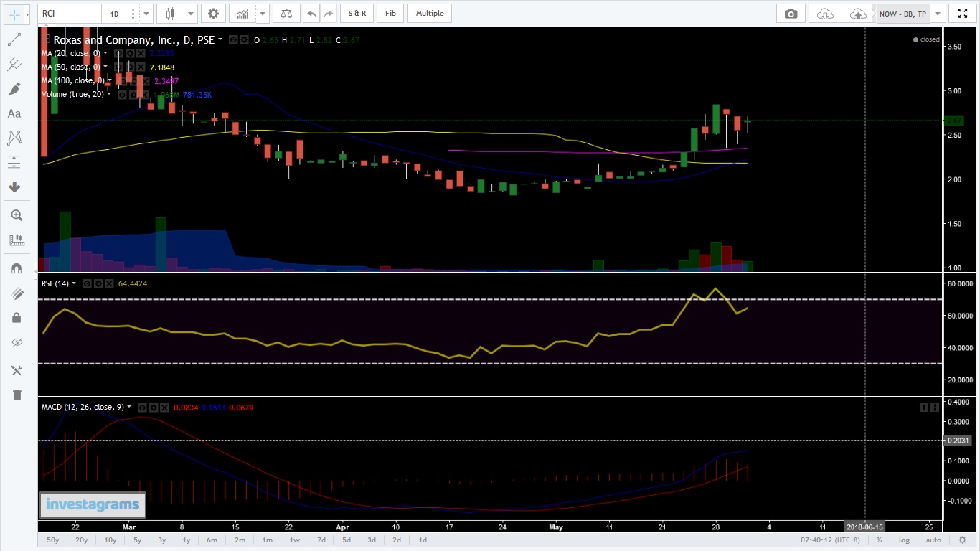Open the MA (20, close, 0) dropdown
980x551 pixels.
click(x=105, y=53)
